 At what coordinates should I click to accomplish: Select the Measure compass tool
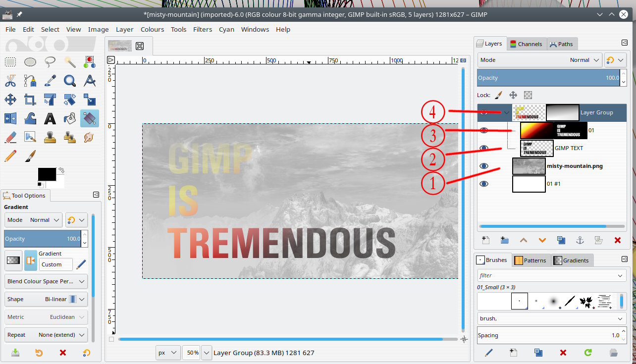coord(90,81)
